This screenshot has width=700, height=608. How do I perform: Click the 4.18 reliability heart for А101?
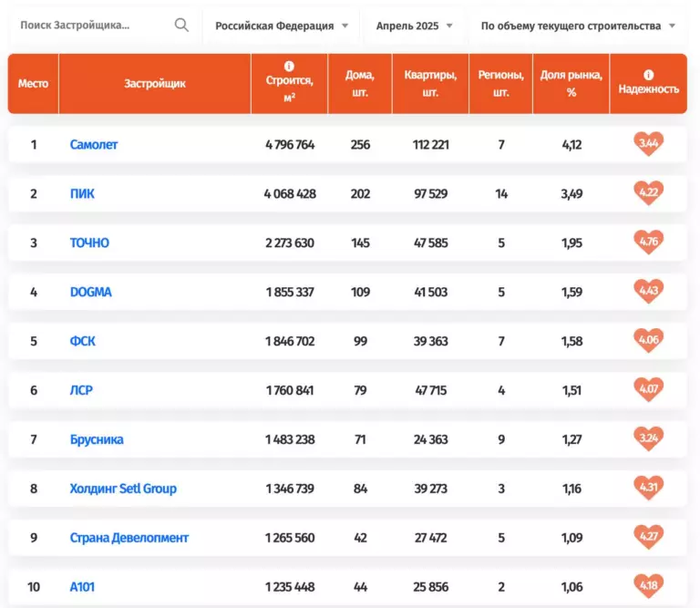[x=649, y=586]
